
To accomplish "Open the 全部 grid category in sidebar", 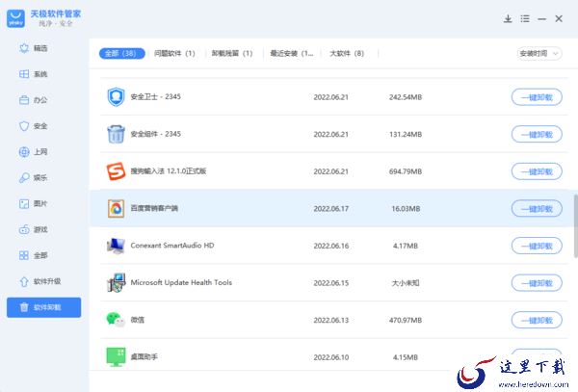I will [34, 255].
